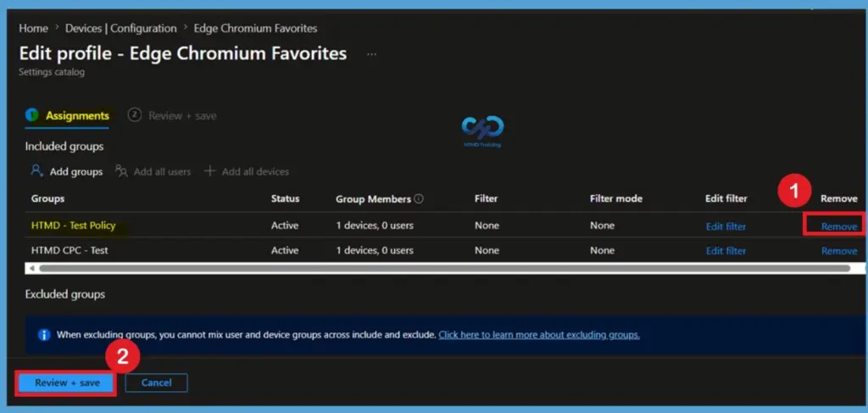
Task: Click the Status column header
Action: click(x=285, y=198)
